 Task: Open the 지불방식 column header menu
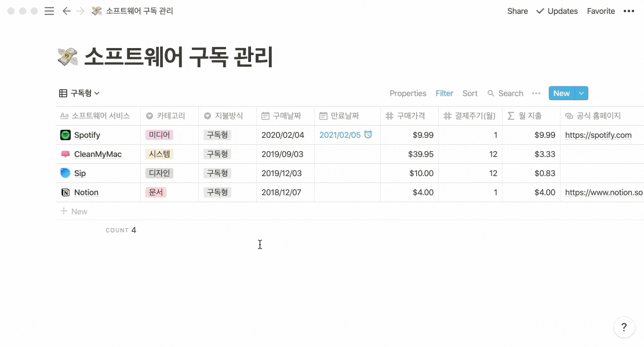click(228, 116)
